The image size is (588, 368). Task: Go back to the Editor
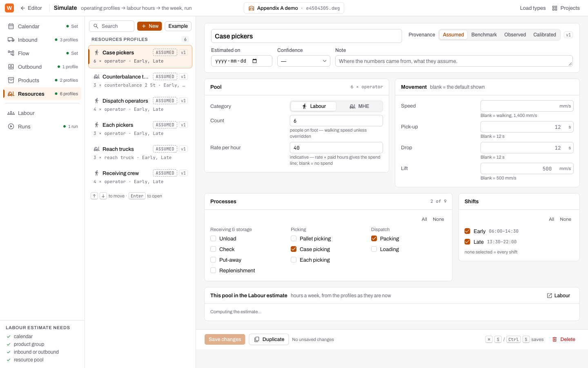click(x=31, y=8)
